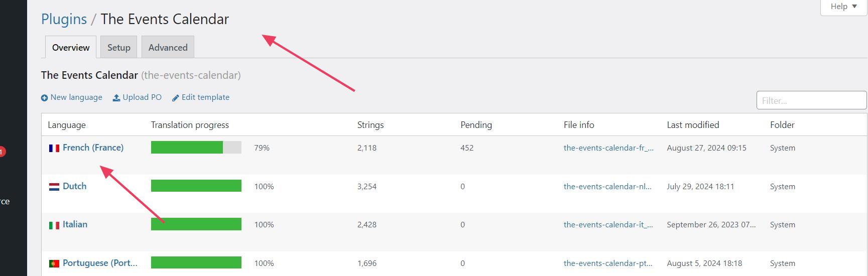The width and height of the screenshot is (868, 276).
Task: Open the-events-calendar-fr_ file info link
Action: point(608,148)
